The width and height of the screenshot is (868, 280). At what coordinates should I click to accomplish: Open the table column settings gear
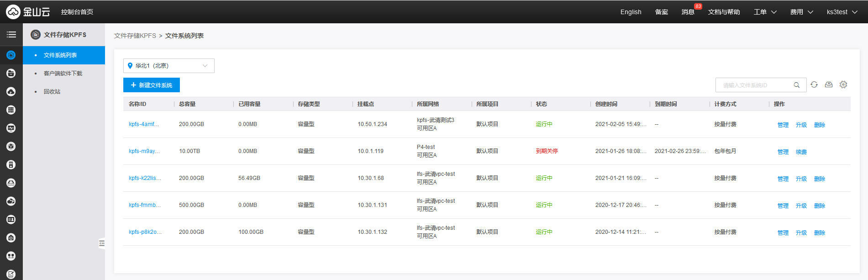click(x=843, y=85)
